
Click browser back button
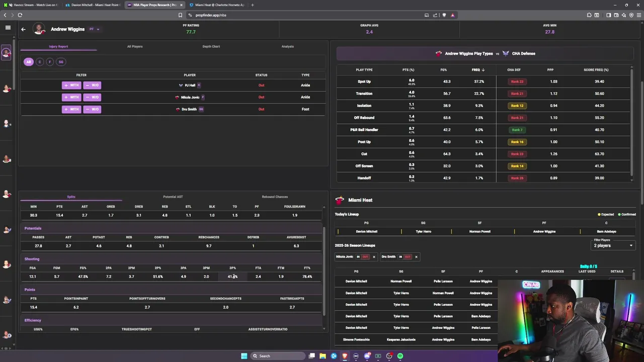tap(5, 15)
